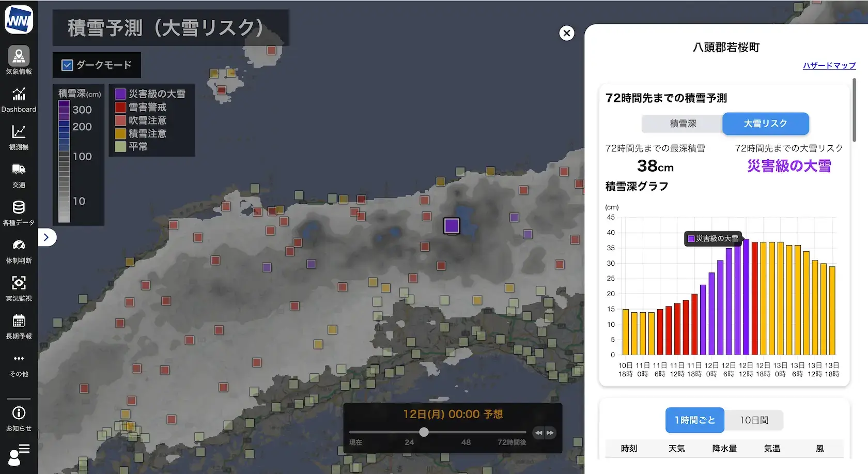
Task: Open the bottom-left hamburger account menu
Action: pos(19,454)
